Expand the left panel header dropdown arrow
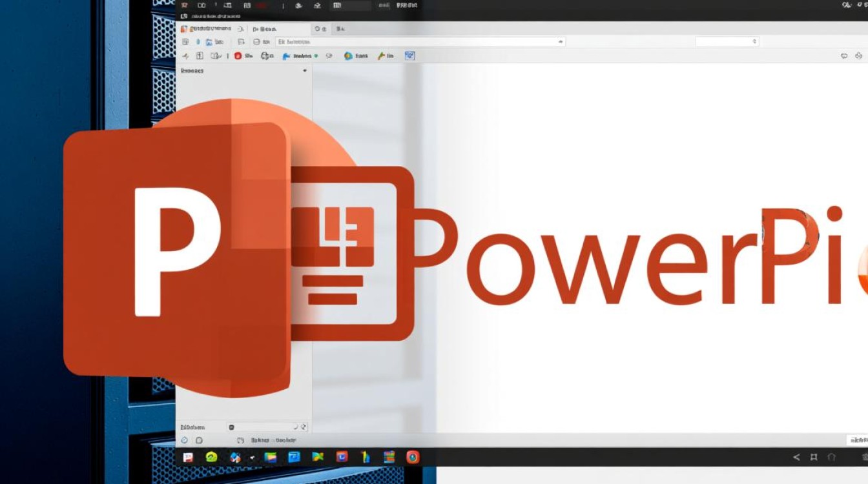868x484 pixels. point(305,71)
